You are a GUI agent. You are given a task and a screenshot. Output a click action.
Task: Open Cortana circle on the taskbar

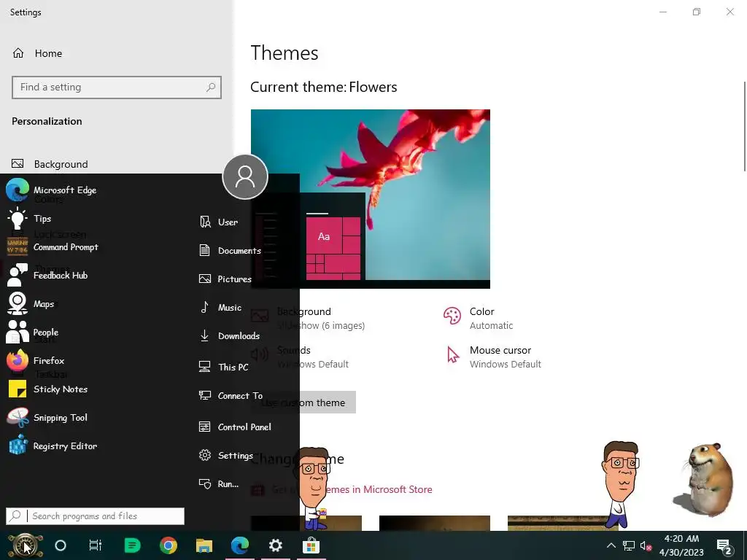(61, 545)
